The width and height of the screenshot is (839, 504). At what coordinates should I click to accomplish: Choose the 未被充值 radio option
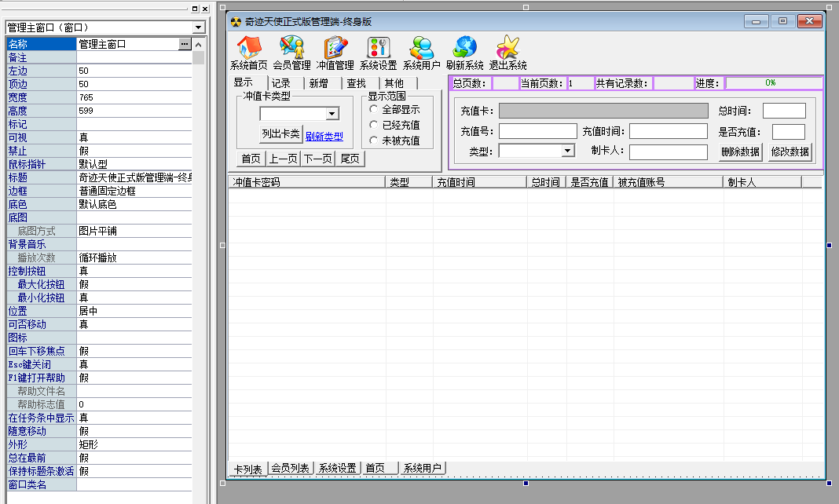point(374,141)
